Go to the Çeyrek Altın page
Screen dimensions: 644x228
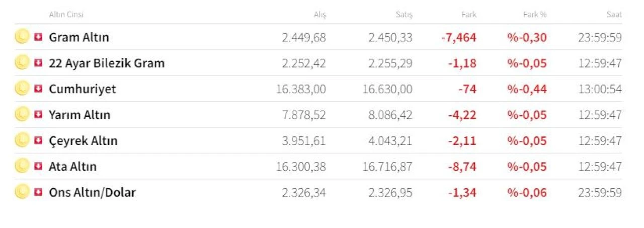pos(83,141)
